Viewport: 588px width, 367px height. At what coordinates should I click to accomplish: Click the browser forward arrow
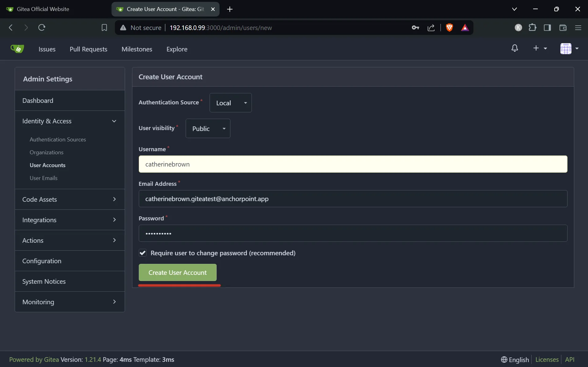pos(26,28)
